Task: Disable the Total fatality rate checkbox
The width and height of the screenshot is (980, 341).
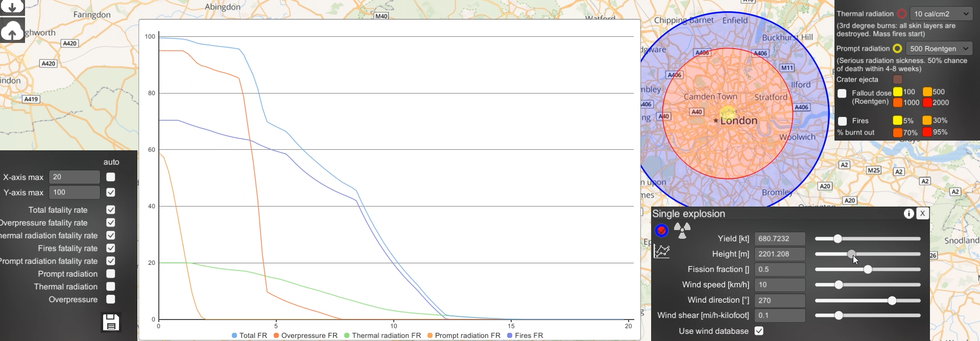Action: click(x=111, y=210)
